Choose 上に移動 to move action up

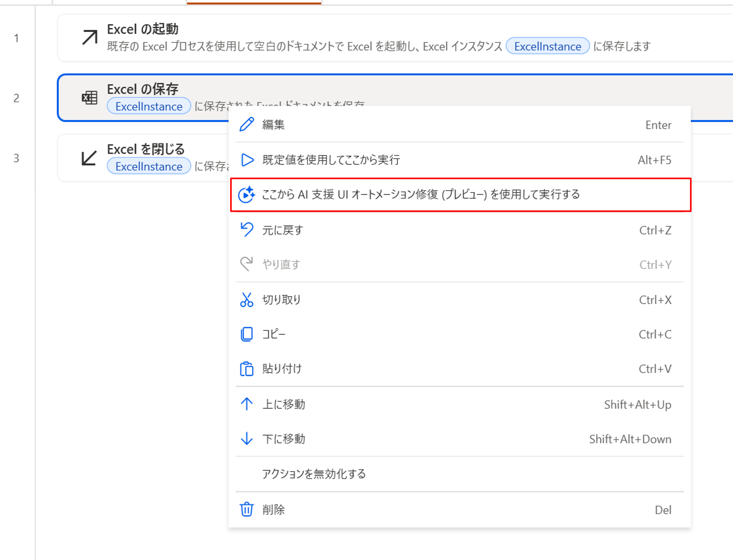coord(460,404)
